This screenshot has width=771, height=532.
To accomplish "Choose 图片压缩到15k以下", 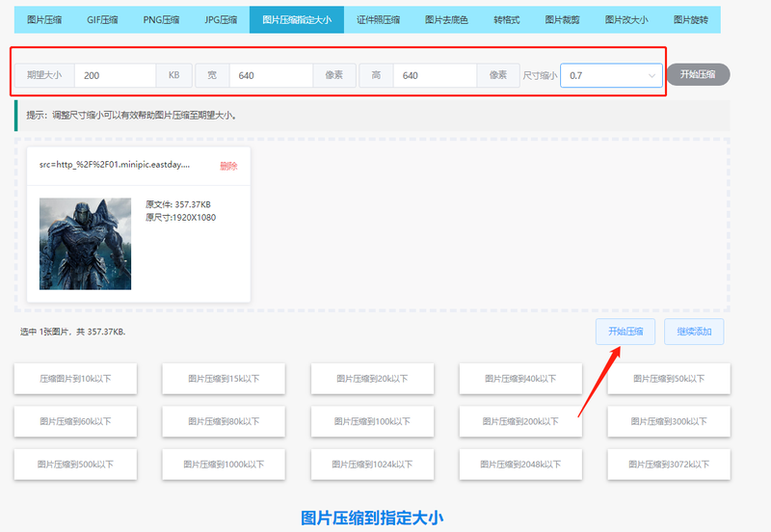I will [x=224, y=379].
